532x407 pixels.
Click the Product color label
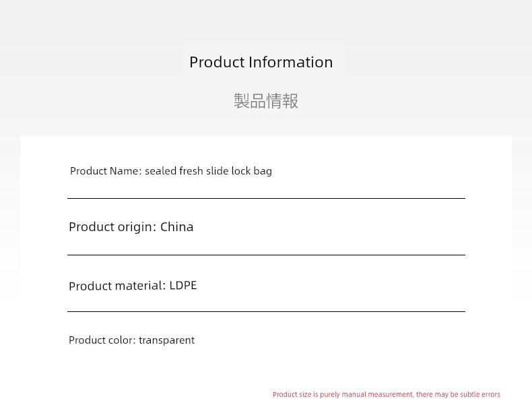[102, 340]
